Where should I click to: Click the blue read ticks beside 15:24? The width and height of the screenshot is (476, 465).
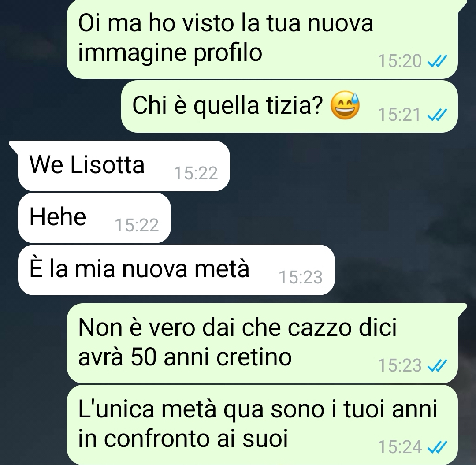pyautogui.click(x=437, y=447)
